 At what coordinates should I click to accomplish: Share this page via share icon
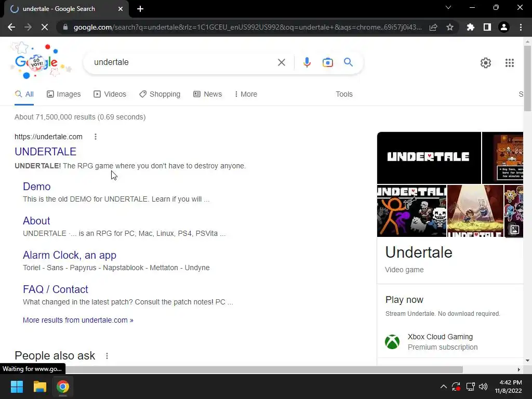(x=433, y=27)
